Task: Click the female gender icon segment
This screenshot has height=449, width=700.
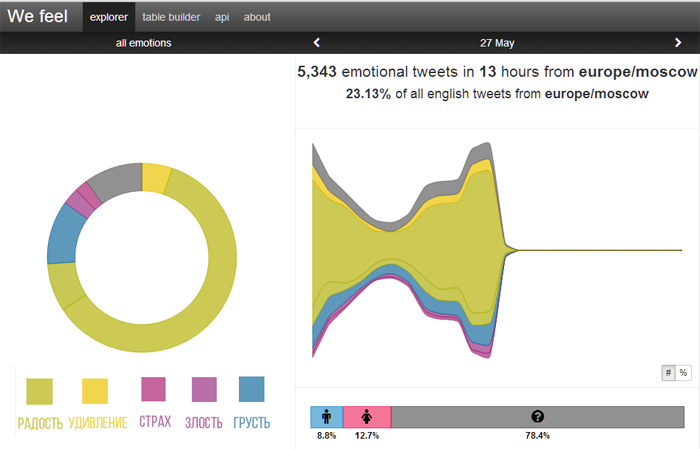Action: 367,417
